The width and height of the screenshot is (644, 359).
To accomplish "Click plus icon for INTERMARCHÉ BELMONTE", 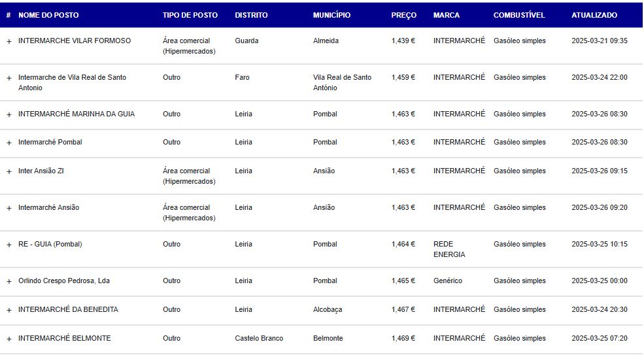I will 9,339.
